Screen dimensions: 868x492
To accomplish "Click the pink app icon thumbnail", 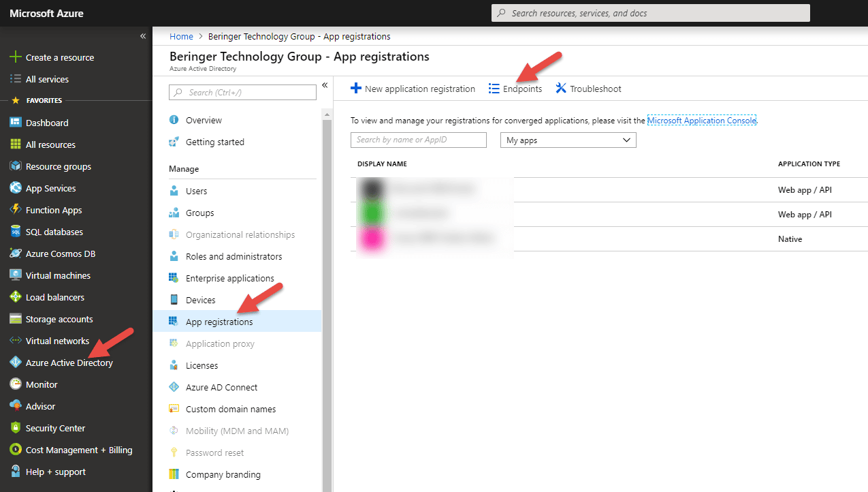I will (x=372, y=239).
